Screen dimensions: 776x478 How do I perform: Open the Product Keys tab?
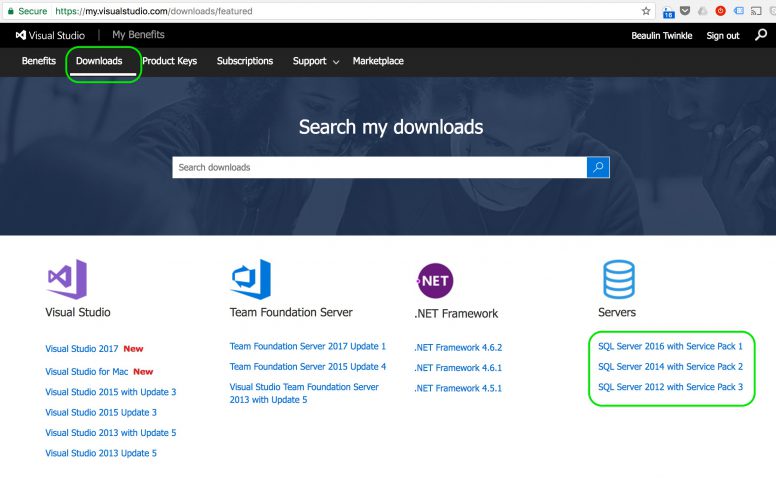170,61
